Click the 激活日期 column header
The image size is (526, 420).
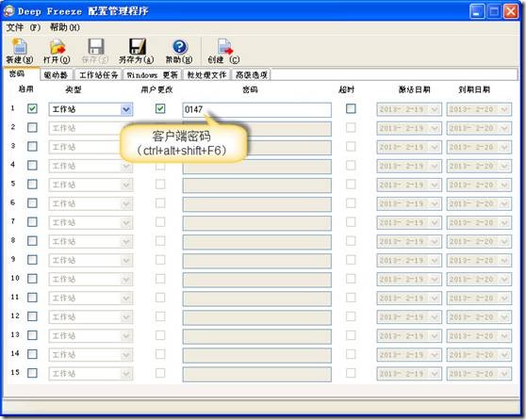(414, 89)
